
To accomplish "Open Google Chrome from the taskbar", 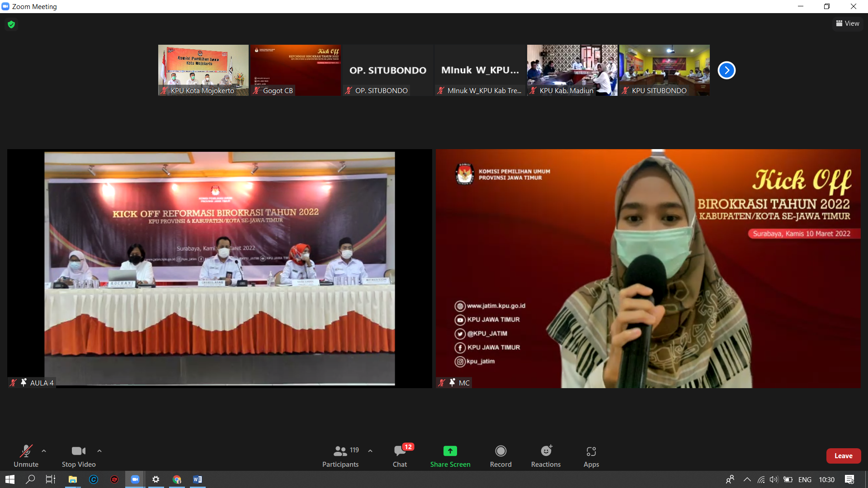I will point(177,479).
